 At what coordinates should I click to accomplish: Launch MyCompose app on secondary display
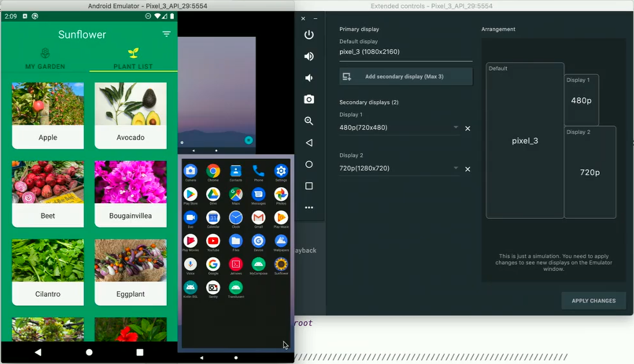tap(258, 266)
